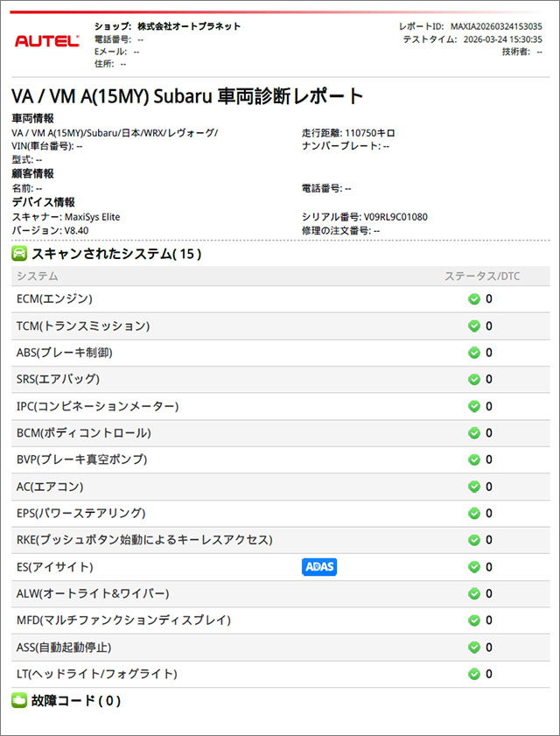The image size is (560, 736).
Task: Select BCM(ボディコントロール) system name
Action: tap(83, 433)
